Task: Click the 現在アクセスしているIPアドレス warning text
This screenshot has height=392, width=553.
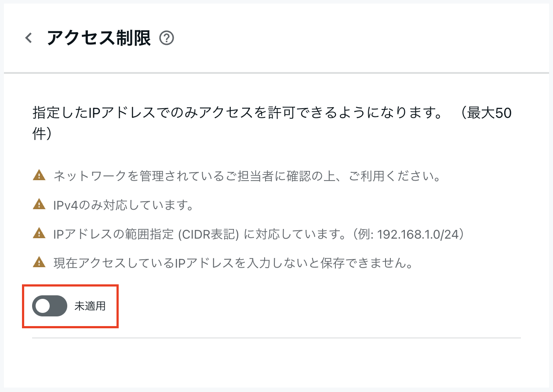Action: pyautogui.click(x=233, y=263)
